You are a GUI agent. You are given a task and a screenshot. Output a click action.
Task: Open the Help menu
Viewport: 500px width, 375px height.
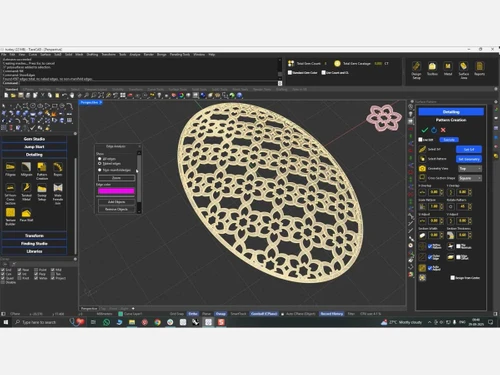click(212, 54)
